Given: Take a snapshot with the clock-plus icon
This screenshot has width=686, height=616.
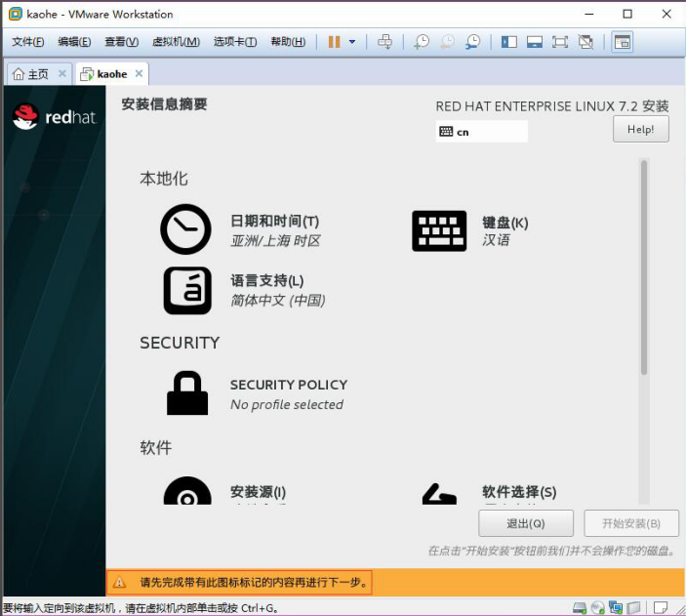Looking at the screenshot, I should point(422,42).
